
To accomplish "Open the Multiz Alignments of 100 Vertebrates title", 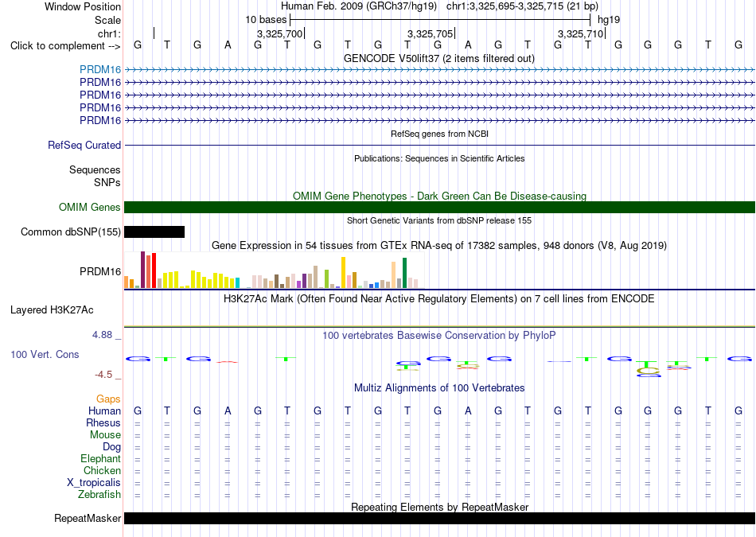I will [439, 388].
